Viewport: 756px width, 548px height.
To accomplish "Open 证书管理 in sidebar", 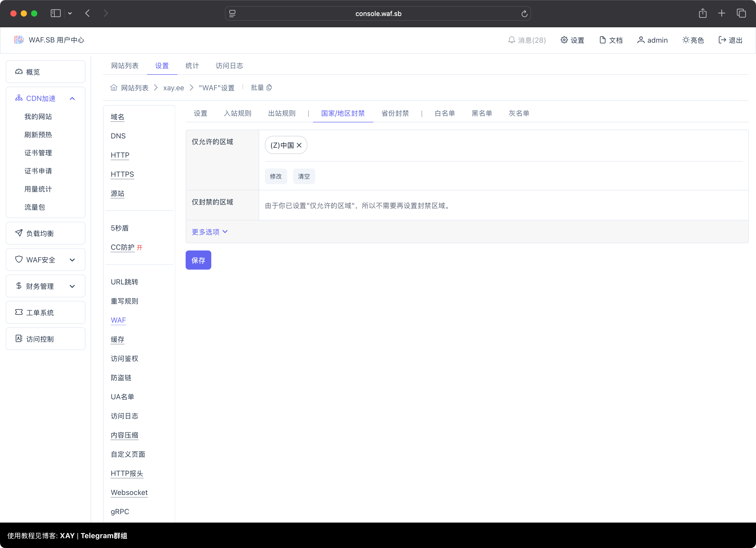I will pos(38,153).
